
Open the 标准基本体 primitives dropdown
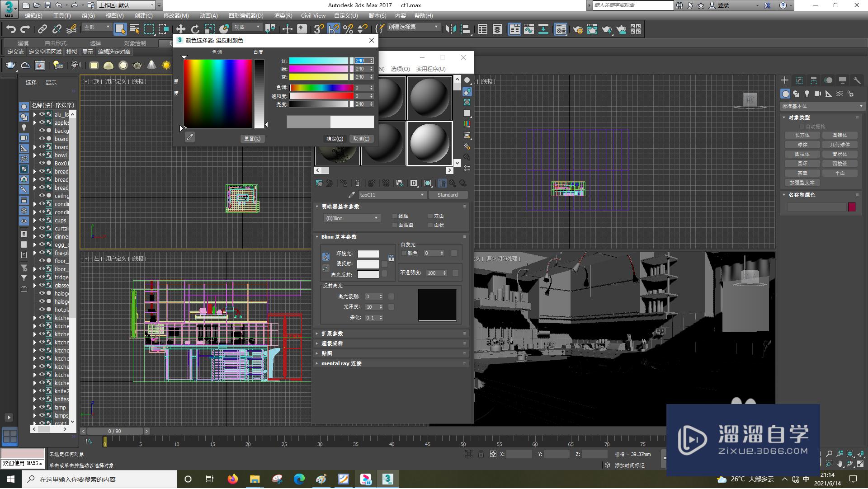(x=822, y=106)
